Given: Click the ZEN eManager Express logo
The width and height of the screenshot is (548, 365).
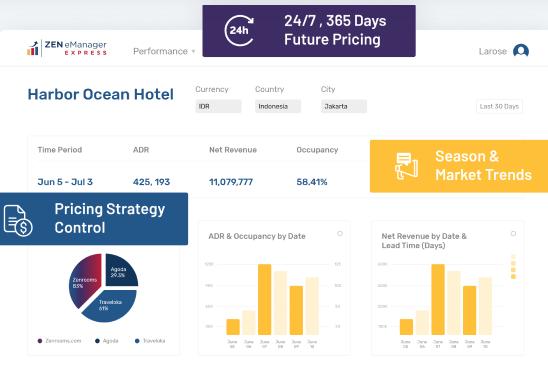Looking at the screenshot, I should coord(67,48).
